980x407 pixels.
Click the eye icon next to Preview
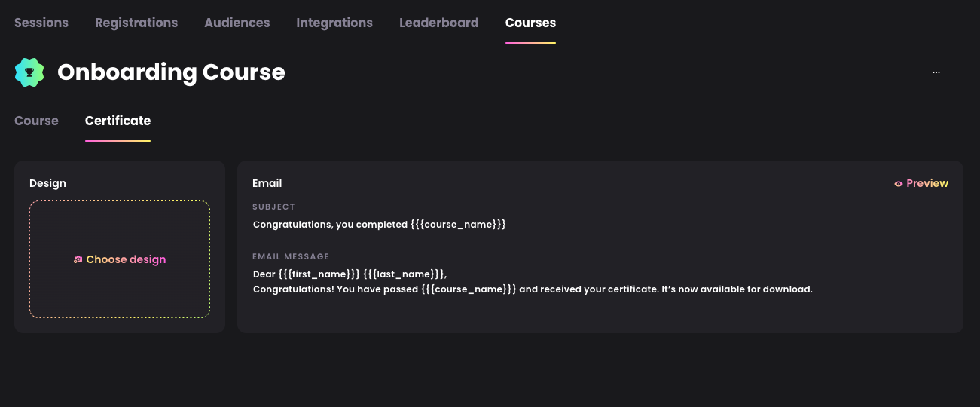898,183
